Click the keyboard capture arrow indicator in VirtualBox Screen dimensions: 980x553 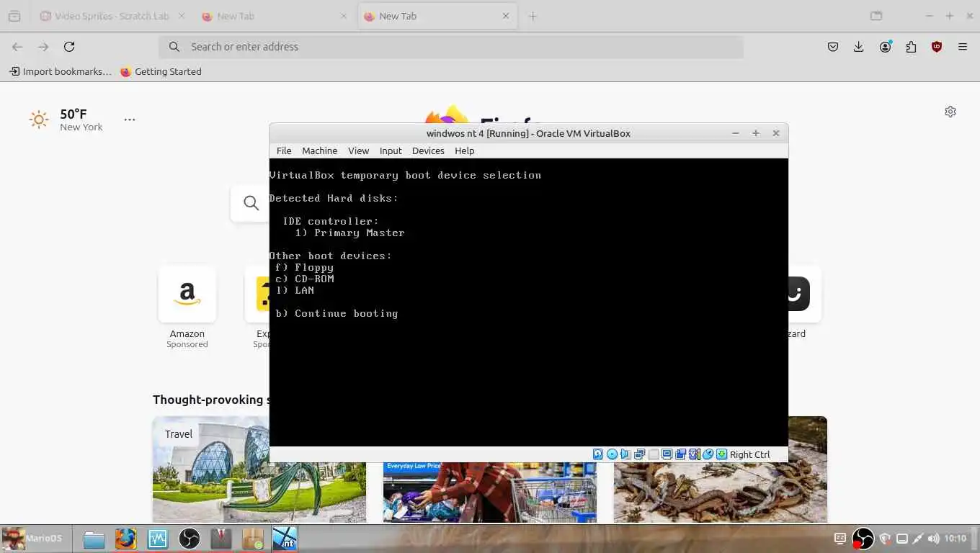pyautogui.click(x=722, y=454)
